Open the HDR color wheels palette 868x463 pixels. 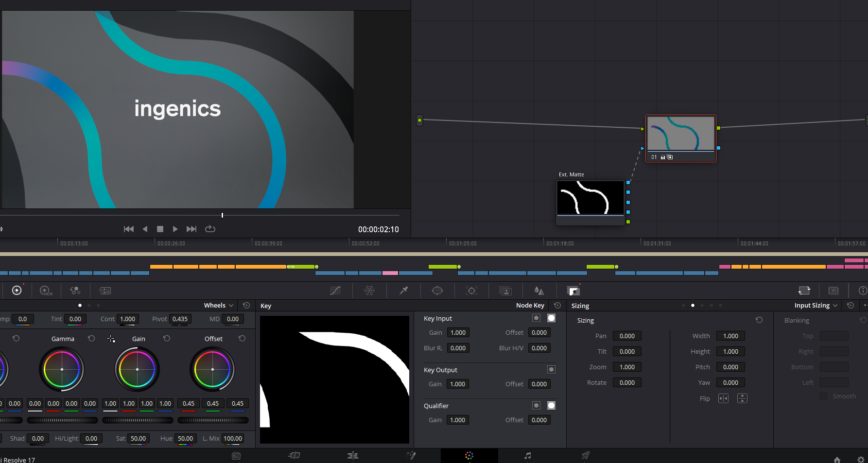pyautogui.click(x=46, y=291)
